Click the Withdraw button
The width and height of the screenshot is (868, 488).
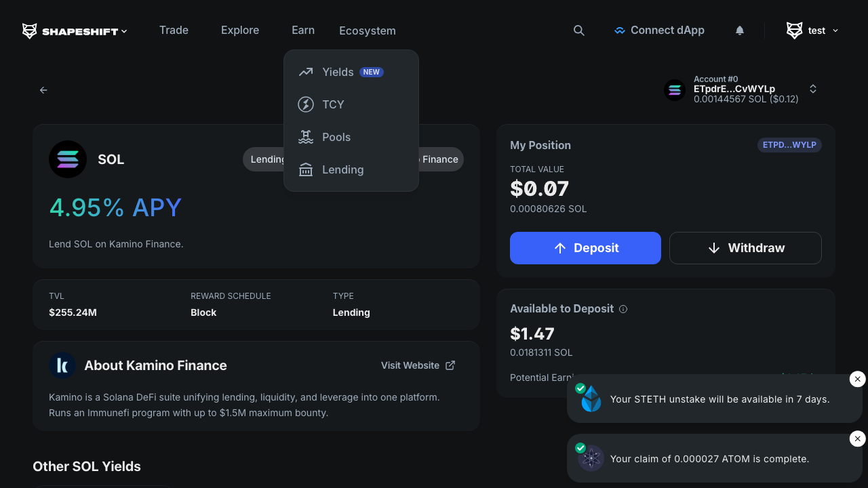point(745,248)
